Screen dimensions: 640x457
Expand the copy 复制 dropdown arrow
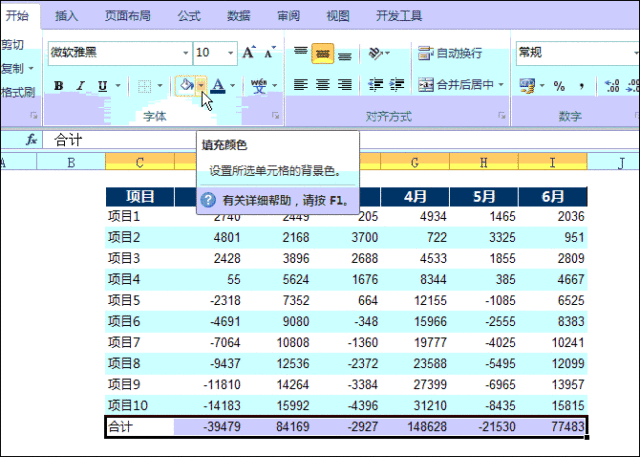31,68
